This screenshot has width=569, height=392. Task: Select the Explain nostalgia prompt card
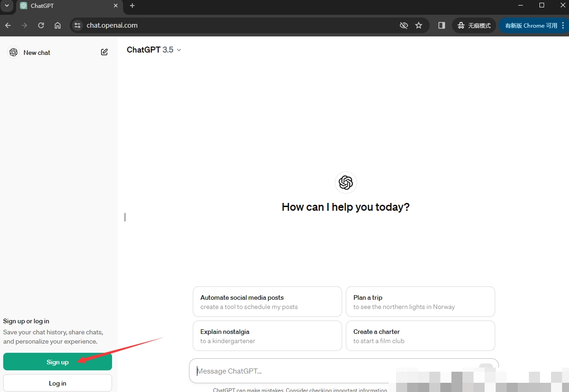tap(267, 336)
